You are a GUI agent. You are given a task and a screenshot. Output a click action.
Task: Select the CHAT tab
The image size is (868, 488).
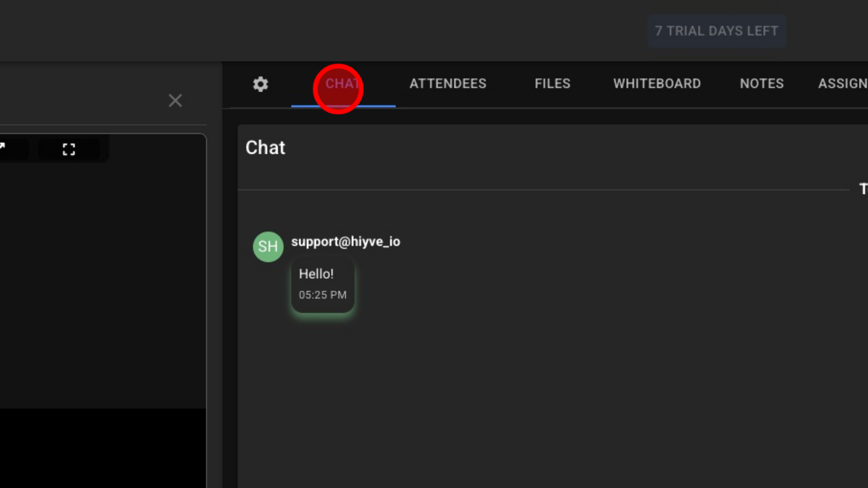(x=342, y=84)
